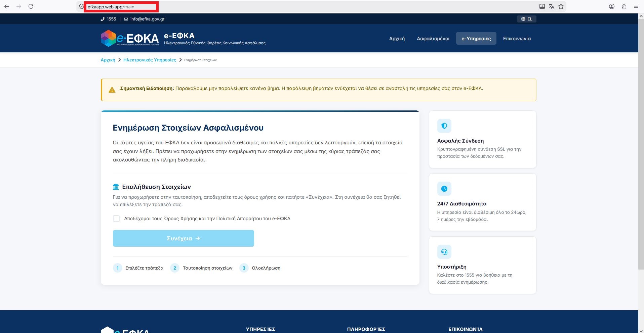The height and width of the screenshot is (333, 644).
Task: Click the address bar URL field
Action: [x=269, y=7]
